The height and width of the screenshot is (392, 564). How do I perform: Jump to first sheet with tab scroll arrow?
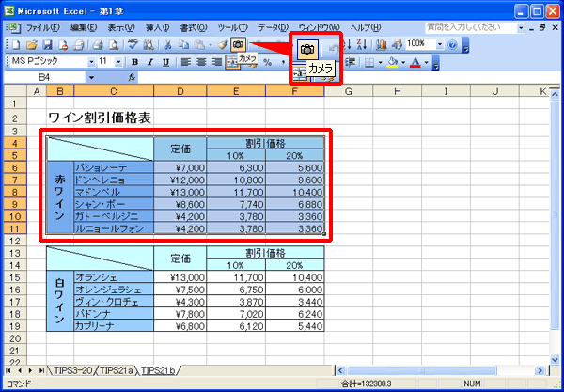click(8, 370)
